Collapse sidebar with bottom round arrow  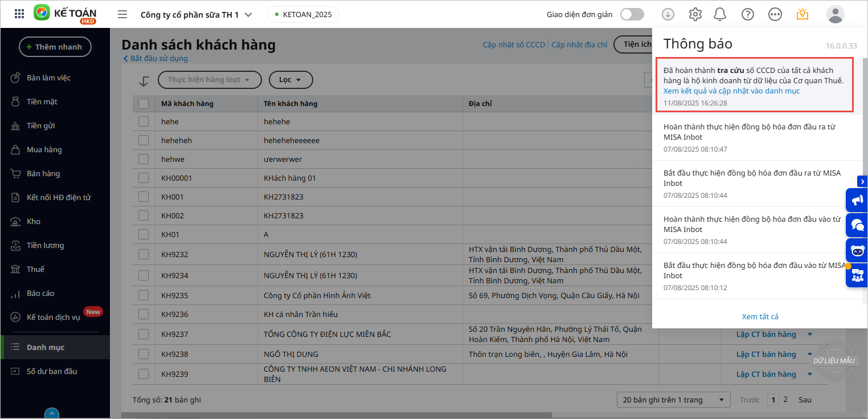click(52, 413)
